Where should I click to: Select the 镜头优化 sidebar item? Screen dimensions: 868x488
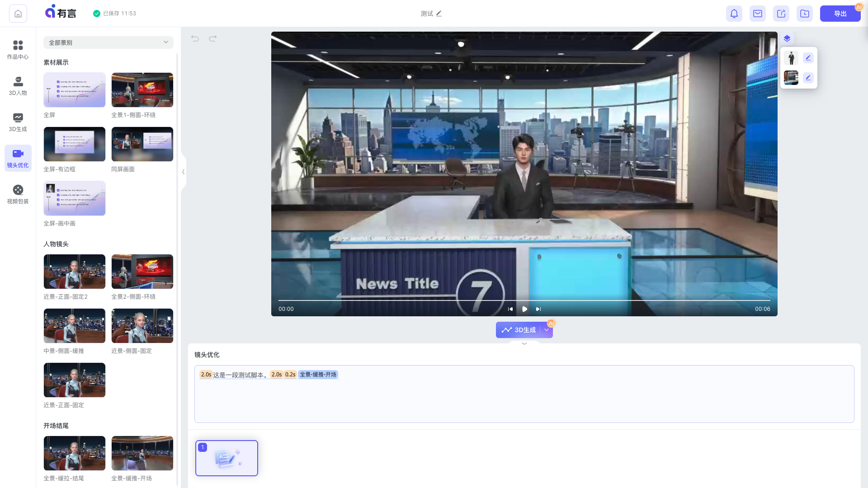pyautogui.click(x=18, y=159)
